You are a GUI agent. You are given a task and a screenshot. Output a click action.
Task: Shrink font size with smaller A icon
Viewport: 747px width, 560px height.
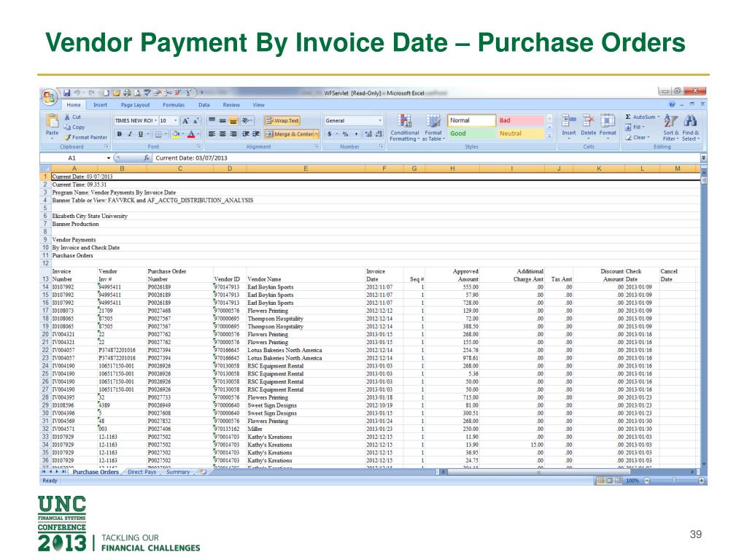click(196, 121)
